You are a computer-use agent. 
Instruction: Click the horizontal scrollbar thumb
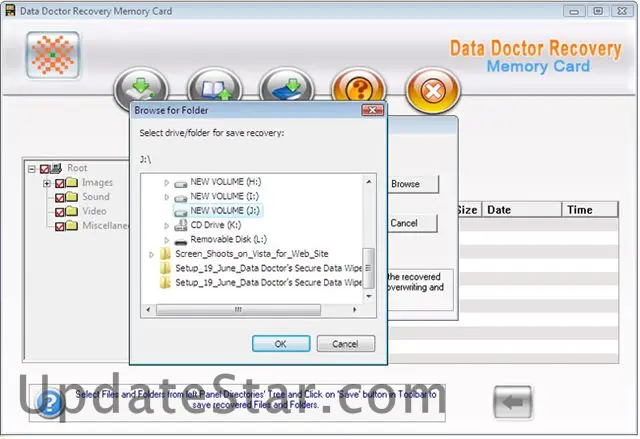click(238, 310)
